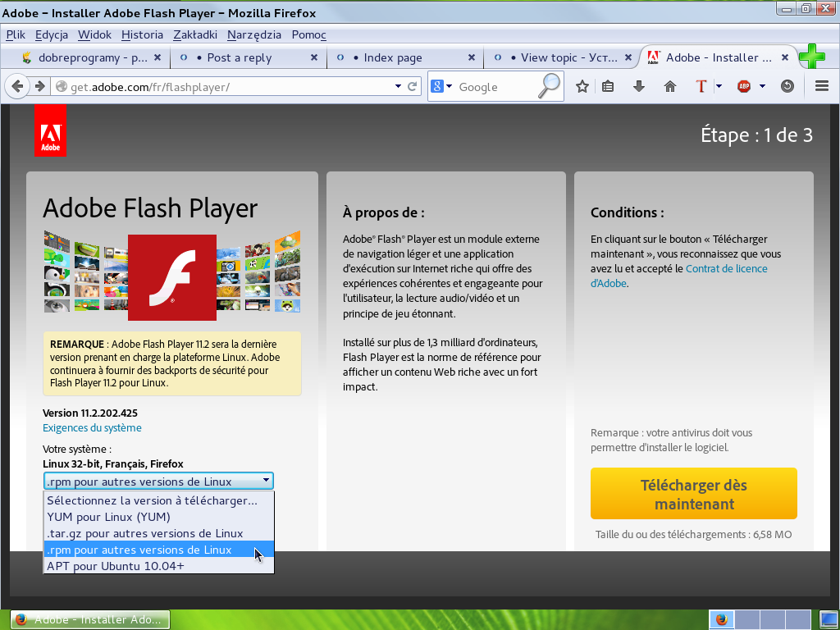Image resolution: width=840 pixels, height=630 pixels.
Task: Open the downloads arrow icon
Action: tap(639, 86)
